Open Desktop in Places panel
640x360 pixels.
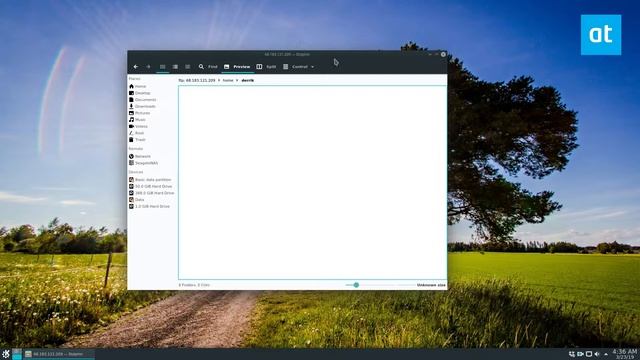tap(140, 93)
